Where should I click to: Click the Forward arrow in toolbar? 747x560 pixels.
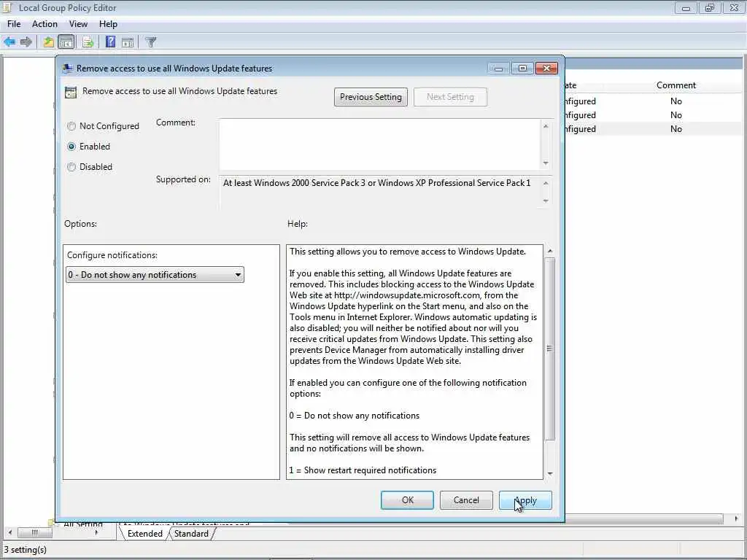26,42
